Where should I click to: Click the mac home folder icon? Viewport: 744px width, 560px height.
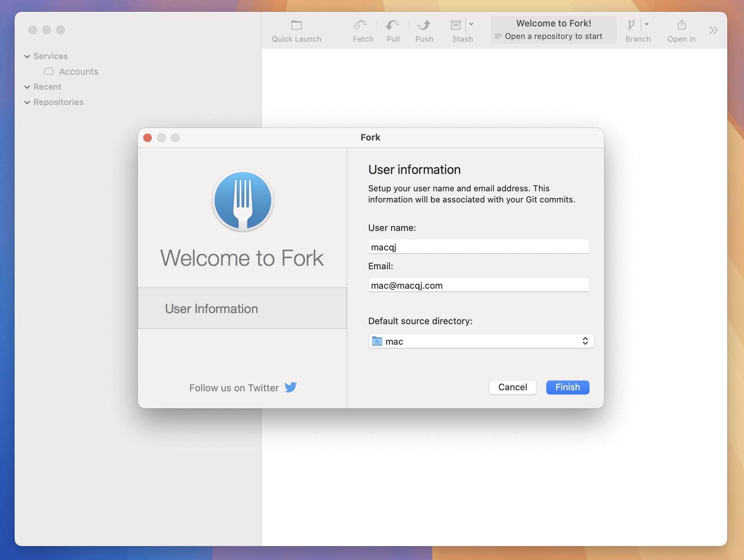point(377,341)
